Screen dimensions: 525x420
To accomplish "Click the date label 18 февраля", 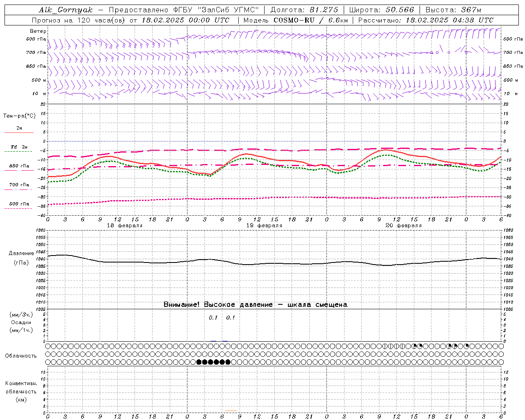I will (125, 226).
